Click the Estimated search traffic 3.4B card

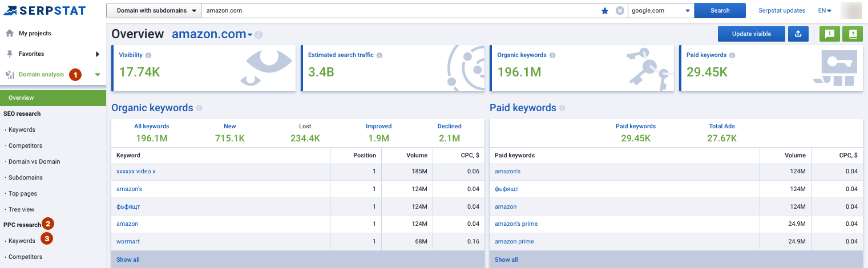tap(393, 68)
